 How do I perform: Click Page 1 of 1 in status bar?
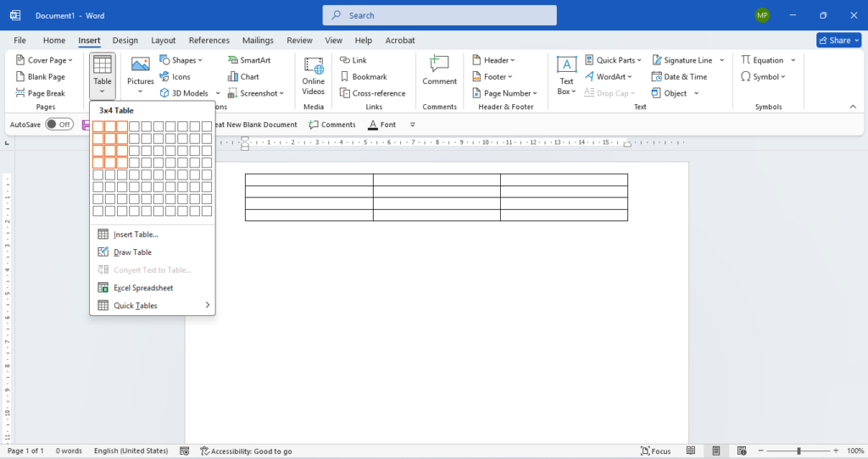[x=25, y=451]
